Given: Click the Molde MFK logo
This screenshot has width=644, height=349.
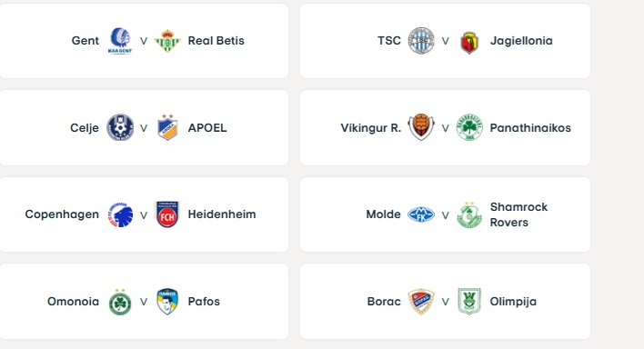Looking at the screenshot, I should tap(421, 214).
